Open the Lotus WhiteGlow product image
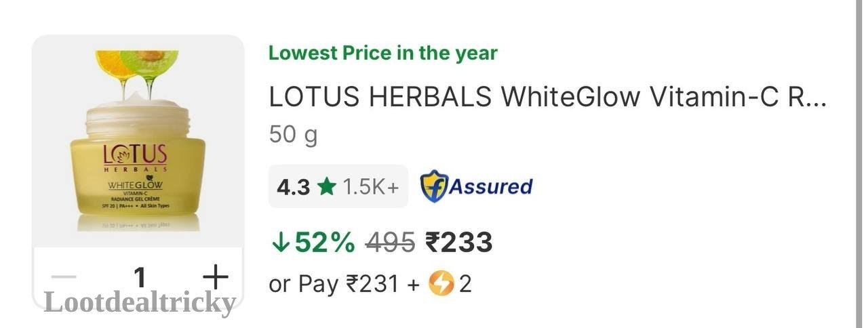The height and width of the screenshot is (328, 868). pos(138,141)
